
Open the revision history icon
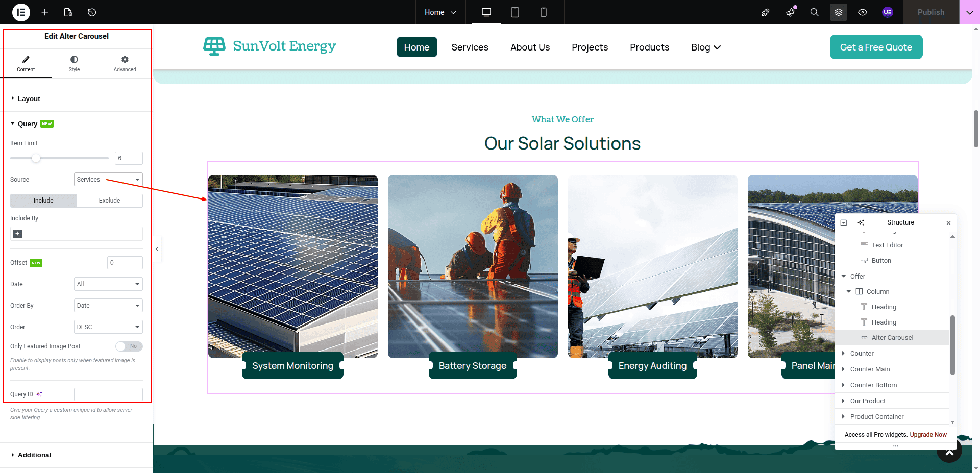tap(92, 12)
